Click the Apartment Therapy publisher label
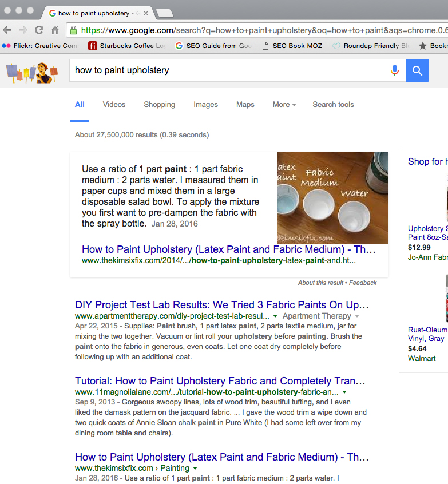This screenshot has width=448, height=484. 317,316
